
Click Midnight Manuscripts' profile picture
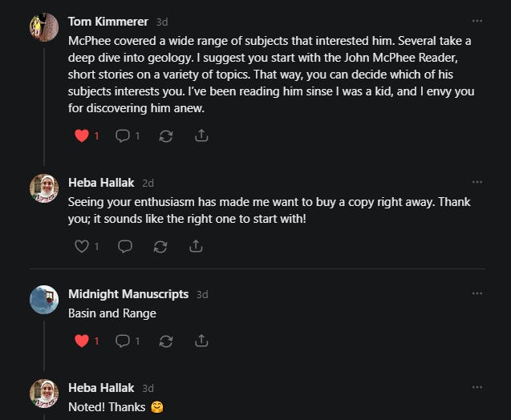pyautogui.click(x=44, y=300)
